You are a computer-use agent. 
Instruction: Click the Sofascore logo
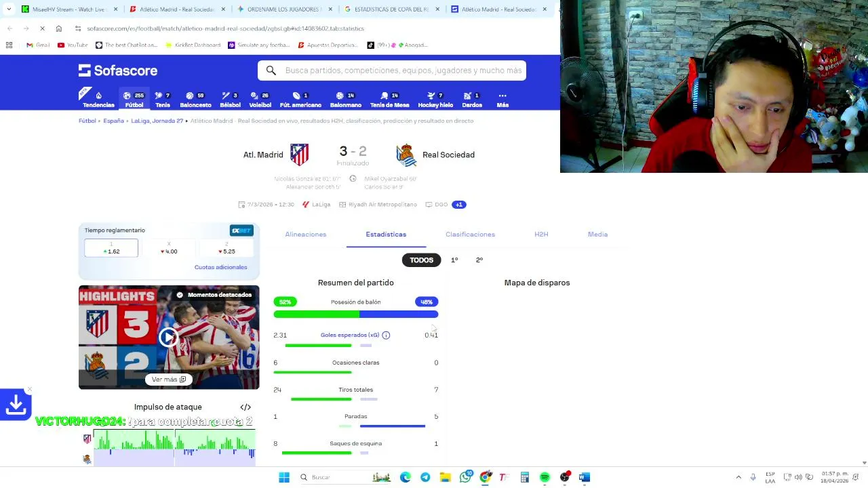pyautogui.click(x=118, y=70)
